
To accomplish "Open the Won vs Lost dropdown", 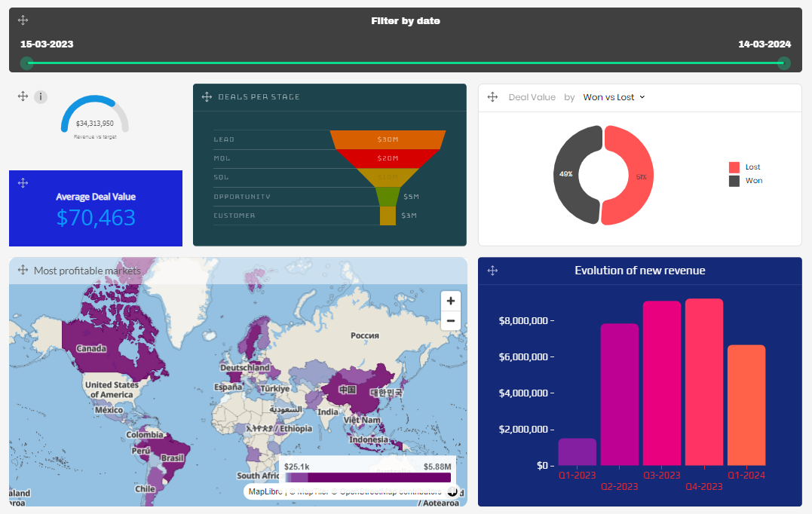I will point(614,97).
